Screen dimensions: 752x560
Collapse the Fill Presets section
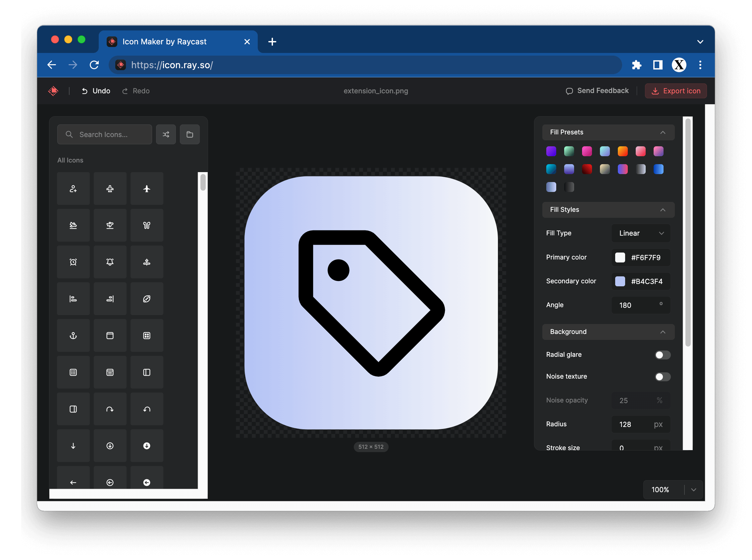(x=662, y=132)
